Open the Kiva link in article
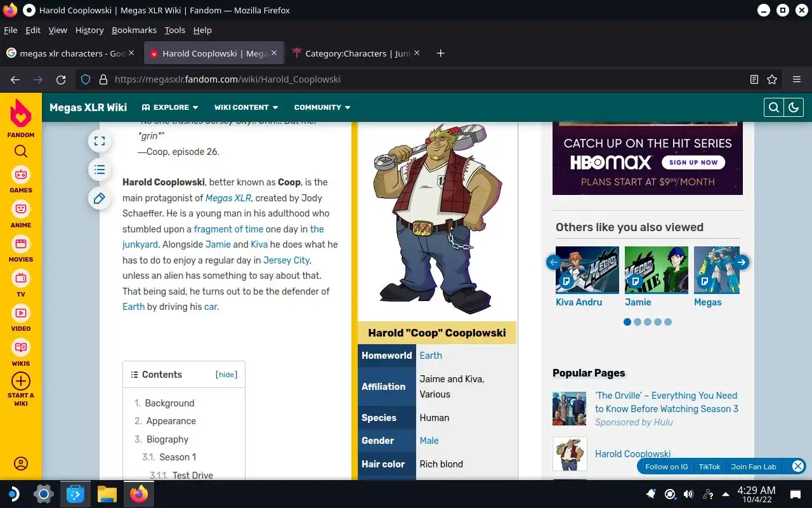Image resolution: width=812 pixels, height=508 pixels. (259, 244)
